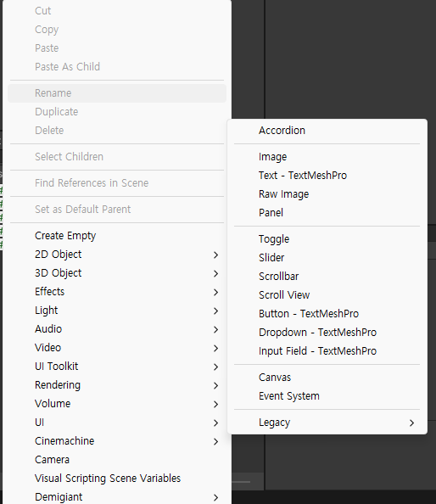This screenshot has height=504, width=436.
Task: Create a Button - TextMeshPro element
Action: coord(327,313)
